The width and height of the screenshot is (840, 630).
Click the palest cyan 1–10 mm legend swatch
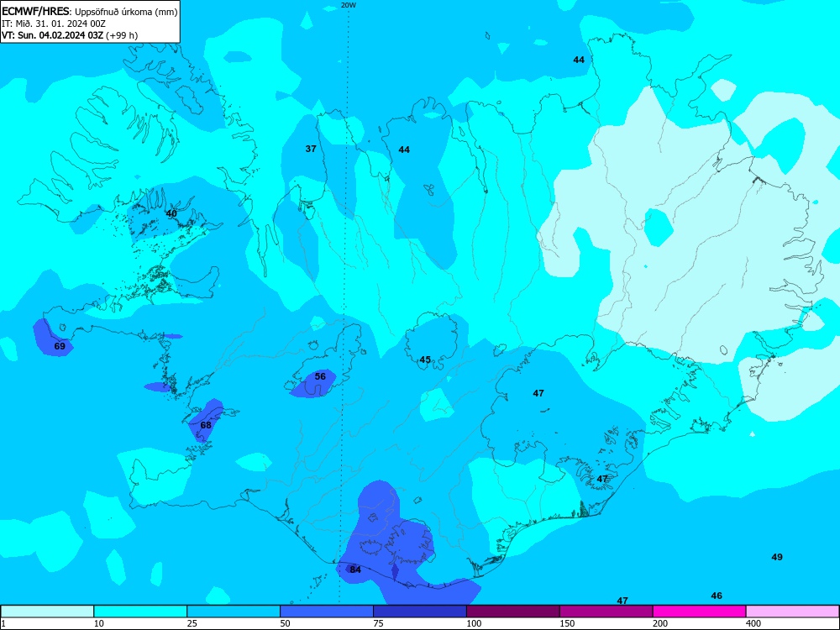click(x=47, y=612)
